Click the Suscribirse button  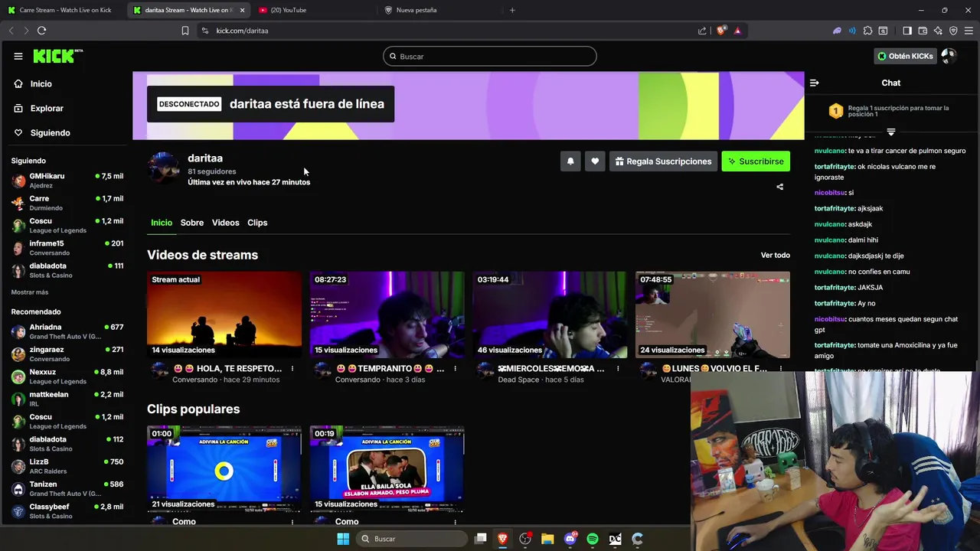[756, 161]
